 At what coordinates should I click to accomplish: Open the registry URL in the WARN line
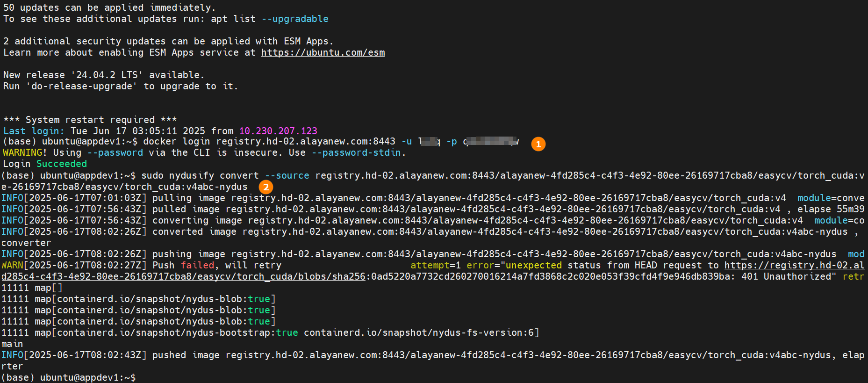tap(794, 266)
